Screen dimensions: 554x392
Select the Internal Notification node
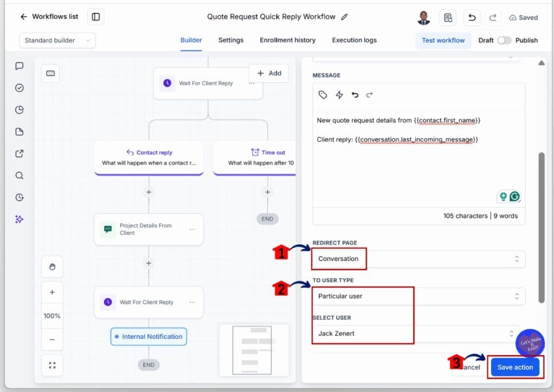pyautogui.click(x=149, y=336)
